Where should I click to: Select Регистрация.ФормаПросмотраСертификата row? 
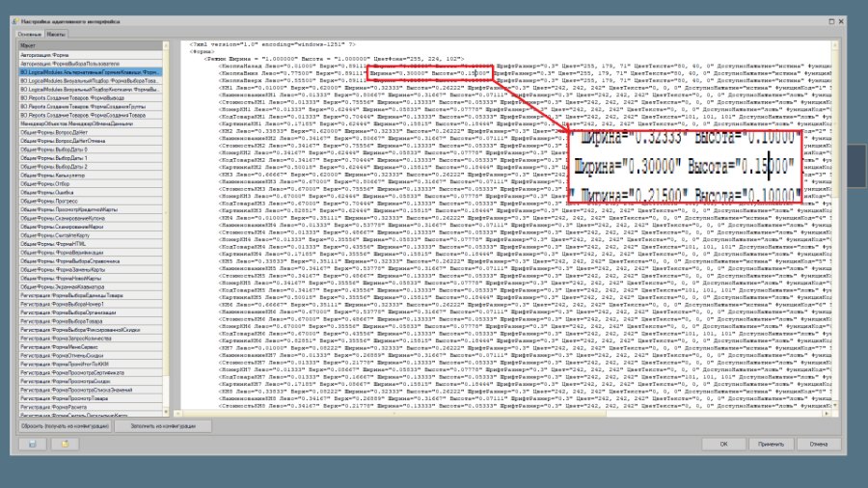[x=90, y=372]
